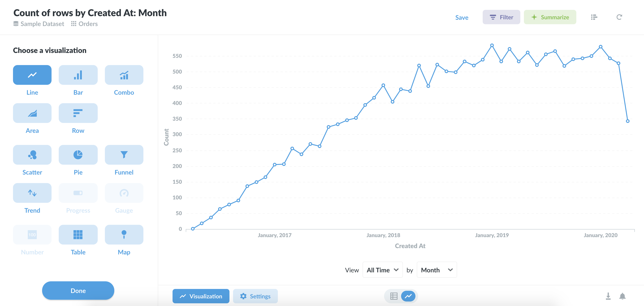The height and width of the screenshot is (306, 644).
Task: Open the All Time view dropdown
Action: (x=382, y=270)
